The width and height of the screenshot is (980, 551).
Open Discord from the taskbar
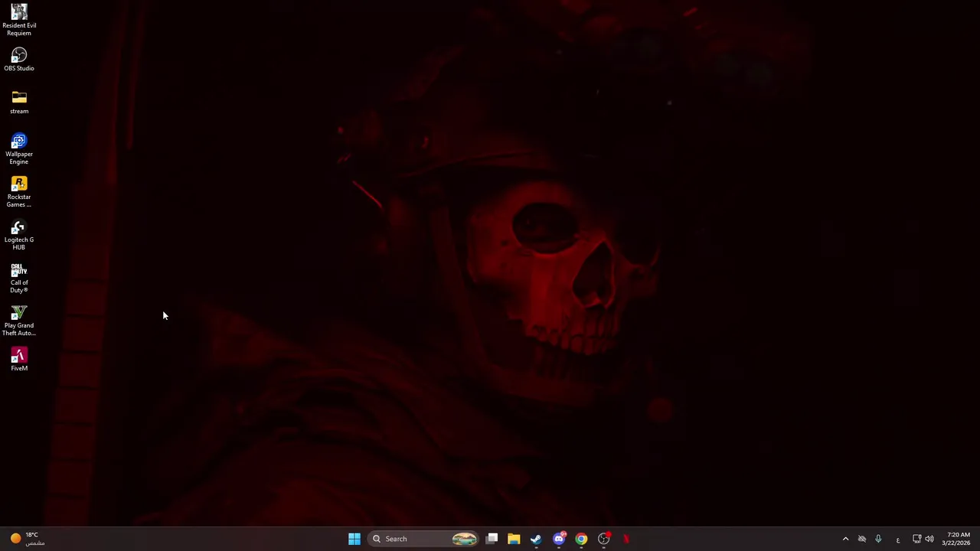coord(559,539)
